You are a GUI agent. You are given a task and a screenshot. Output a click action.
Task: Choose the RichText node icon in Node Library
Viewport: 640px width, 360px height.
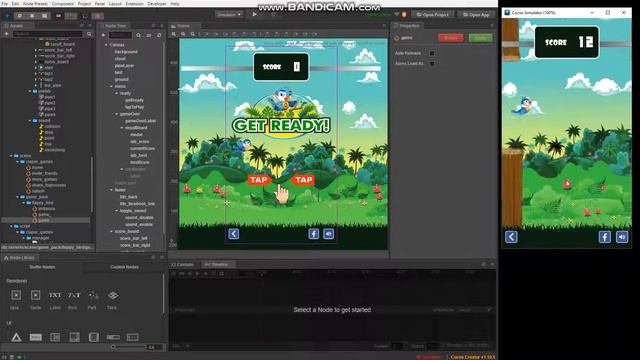tap(74, 295)
